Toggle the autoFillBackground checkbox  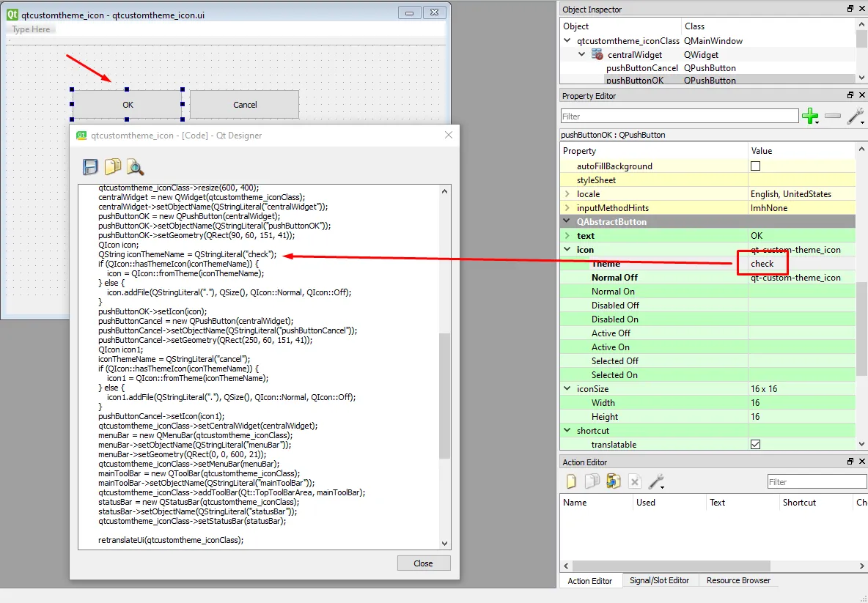pyautogui.click(x=755, y=166)
